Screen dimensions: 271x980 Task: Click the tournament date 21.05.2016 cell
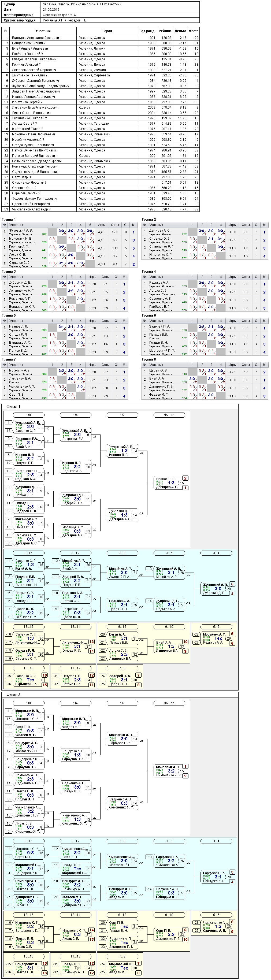[51, 10]
